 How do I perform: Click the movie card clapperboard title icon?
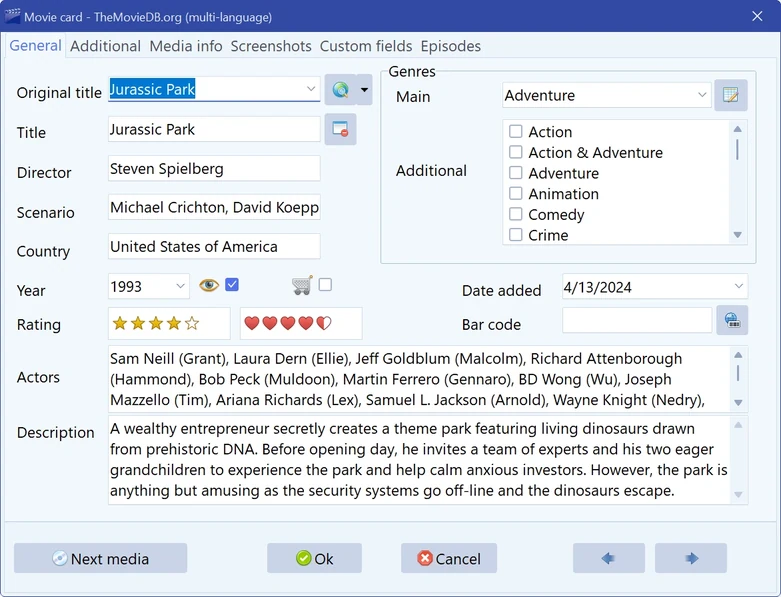tap(12, 16)
